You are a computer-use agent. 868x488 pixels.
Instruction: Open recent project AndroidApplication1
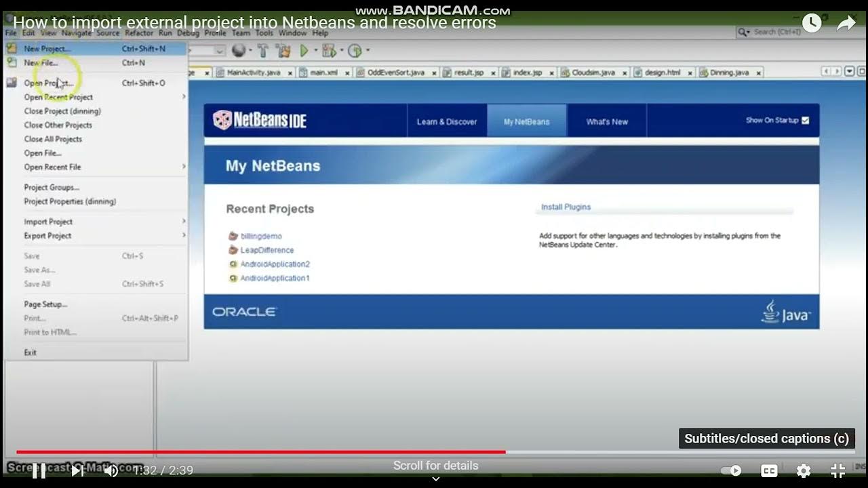pyautogui.click(x=275, y=278)
